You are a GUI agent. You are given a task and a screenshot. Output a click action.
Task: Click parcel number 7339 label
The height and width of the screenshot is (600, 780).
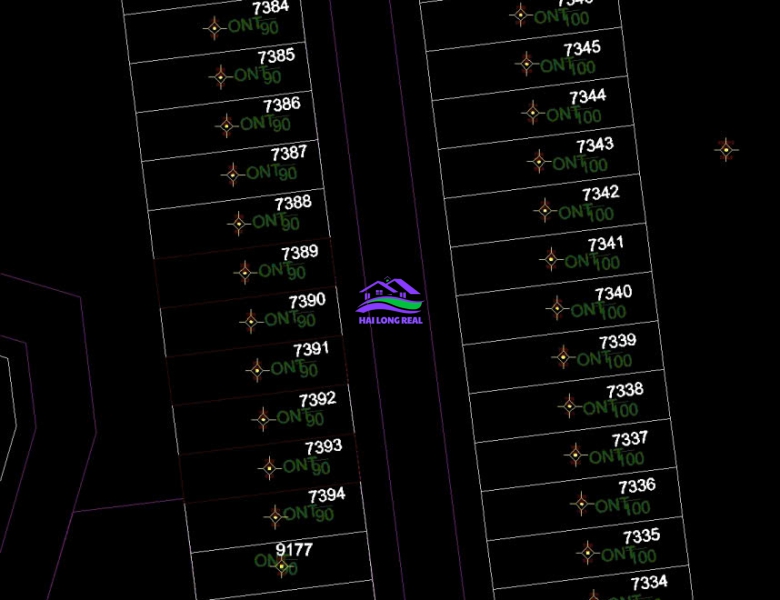coord(617,342)
